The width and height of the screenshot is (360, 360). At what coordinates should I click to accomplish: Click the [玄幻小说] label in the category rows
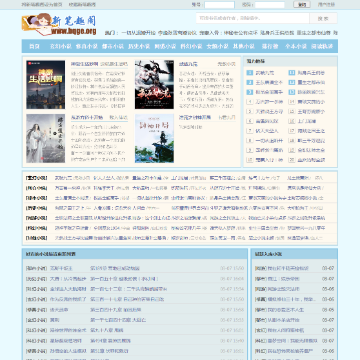[37, 178]
